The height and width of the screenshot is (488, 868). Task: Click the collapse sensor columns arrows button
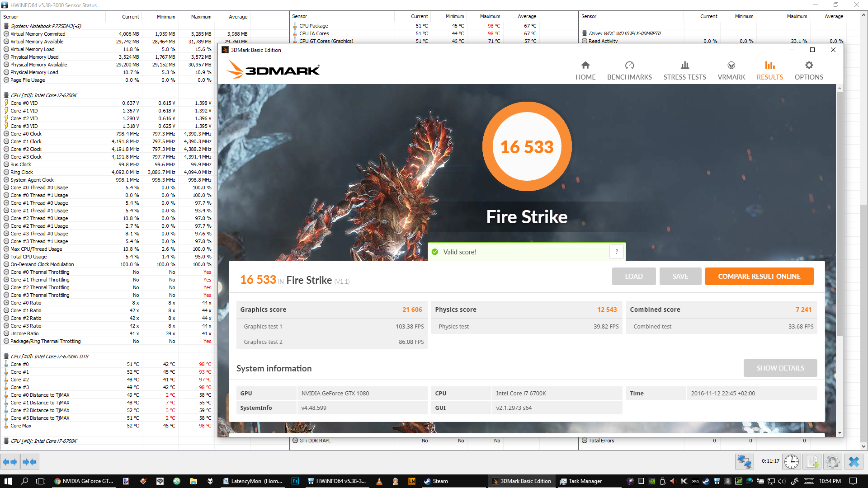tap(29, 462)
